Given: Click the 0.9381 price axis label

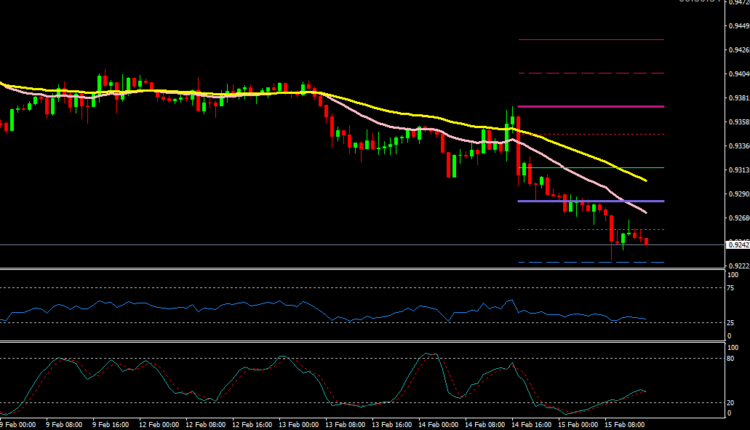Looking at the screenshot, I should coord(738,98).
